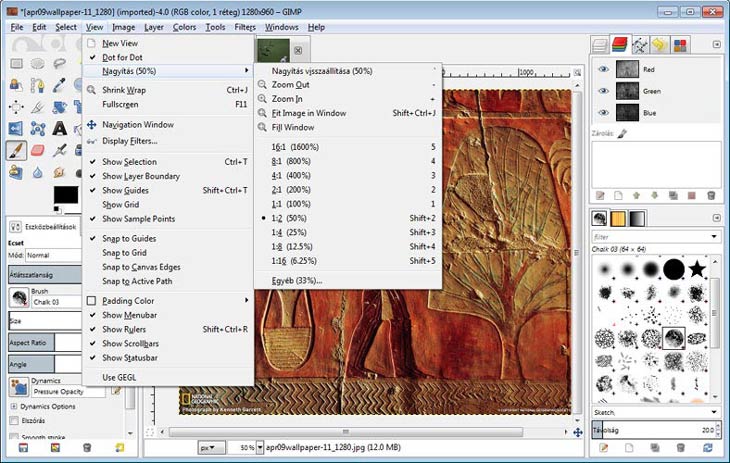The width and height of the screenshot is (730, 463).
Task: Select the Paintbrush tool in toolbox
Action: [17, 151]
